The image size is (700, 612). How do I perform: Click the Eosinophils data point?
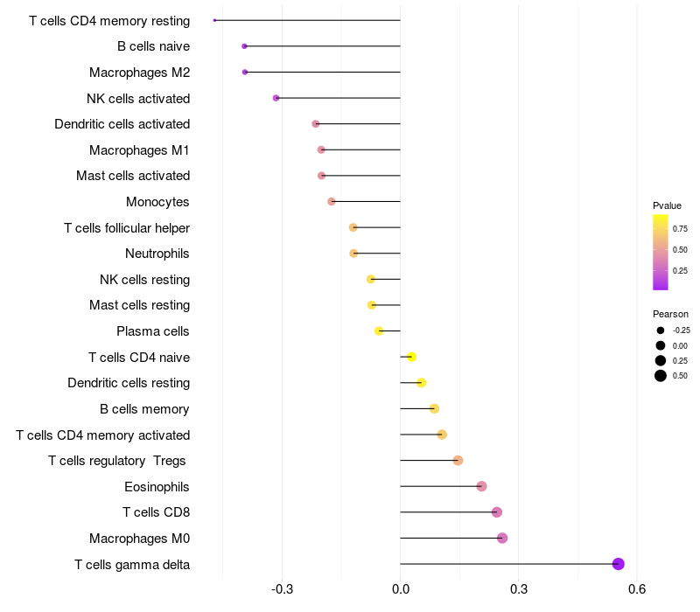tap(481, 486)
